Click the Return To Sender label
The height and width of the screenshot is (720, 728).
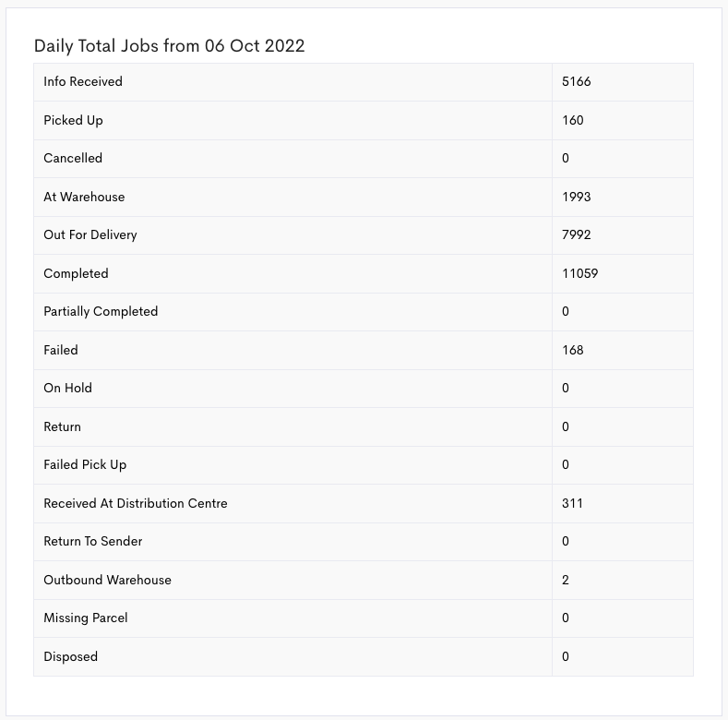click(x=92, y=541)
